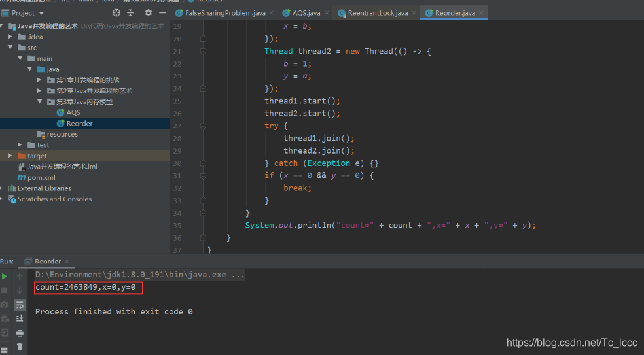
Task: Hide the Project tool window
Action: 163,12
